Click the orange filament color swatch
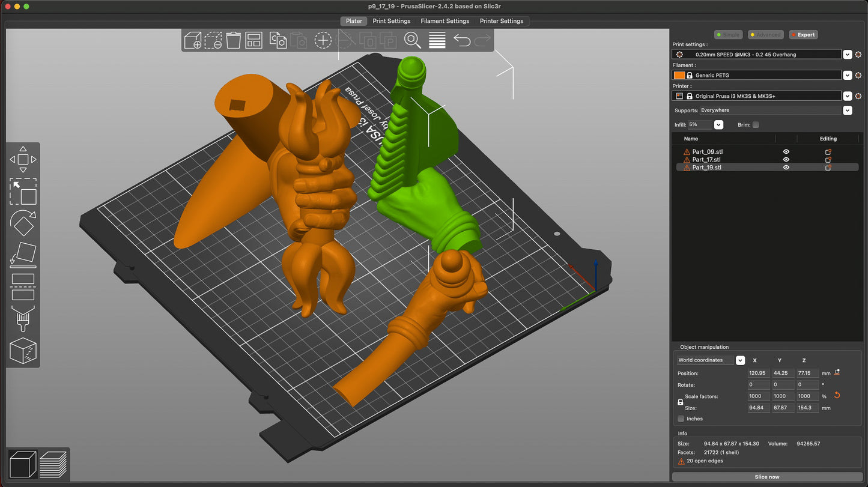This screenshot has width=868, height=487. [x=679, y=76]
